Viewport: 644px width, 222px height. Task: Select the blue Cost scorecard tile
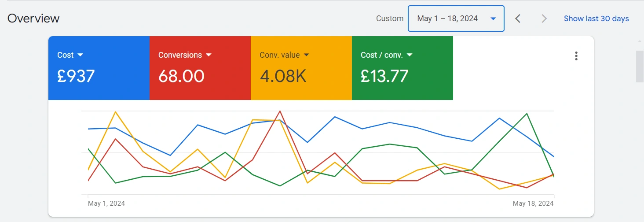coord(99,68)
